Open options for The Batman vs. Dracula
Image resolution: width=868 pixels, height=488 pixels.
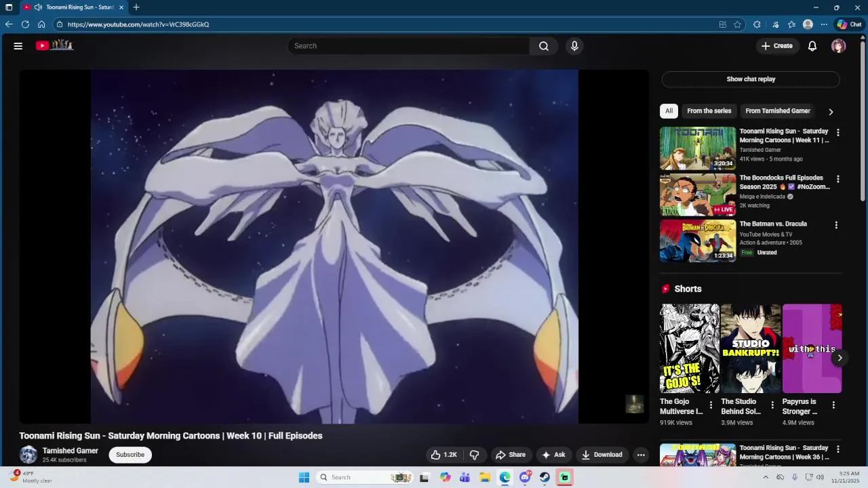point(836,225)
